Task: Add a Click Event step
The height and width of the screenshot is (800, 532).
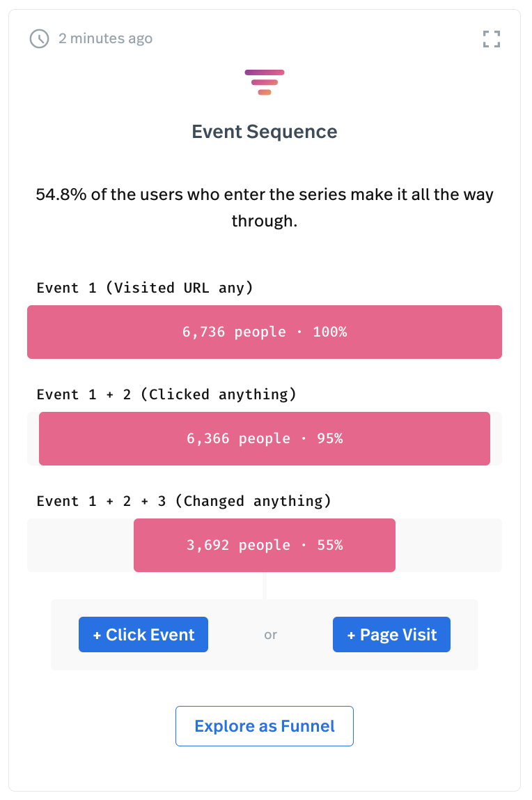Action: 143,634
